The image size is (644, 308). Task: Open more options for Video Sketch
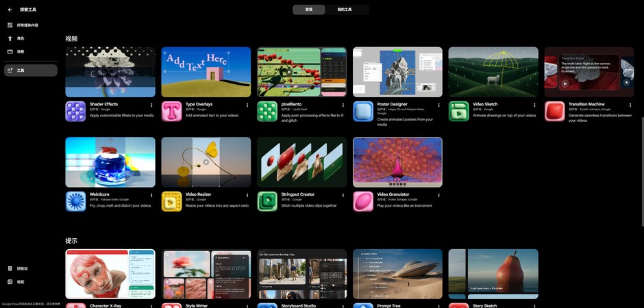pyautogui.click(x=534, y=105)
